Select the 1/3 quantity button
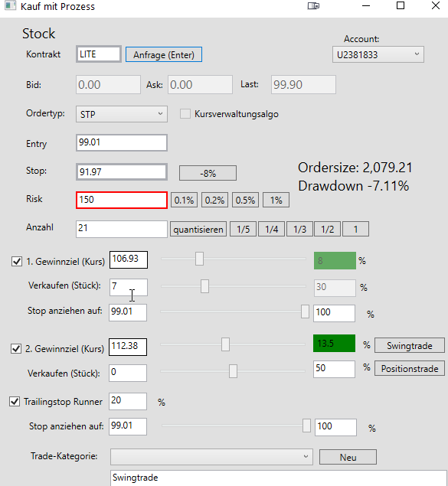Image resolution: width=448 pixels, height=486 pixels. [x=299, y=229]
